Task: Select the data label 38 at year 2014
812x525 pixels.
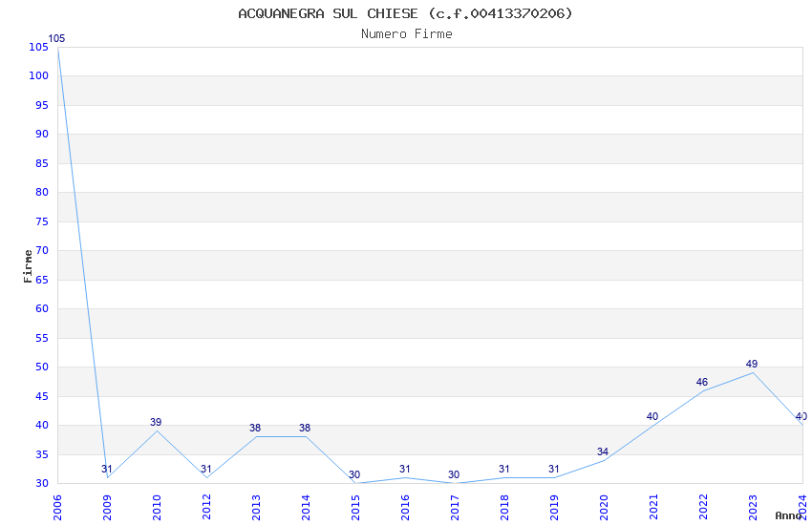Action: tap(305, 428)
